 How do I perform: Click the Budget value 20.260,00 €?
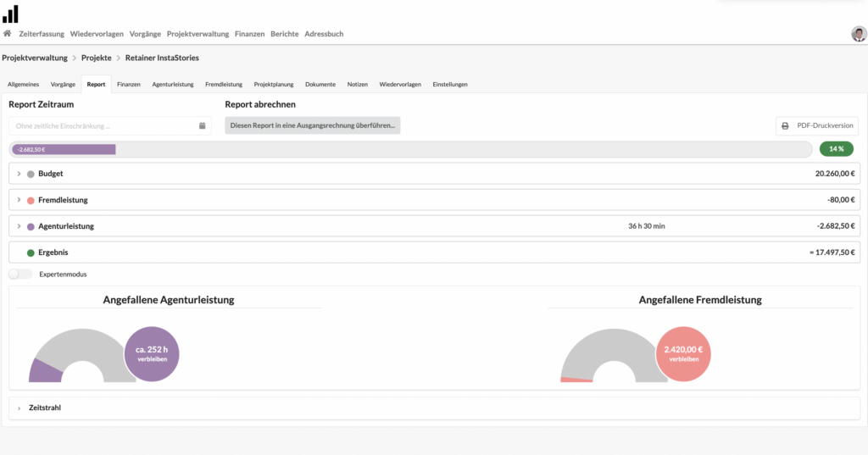(x=835, y=174)
